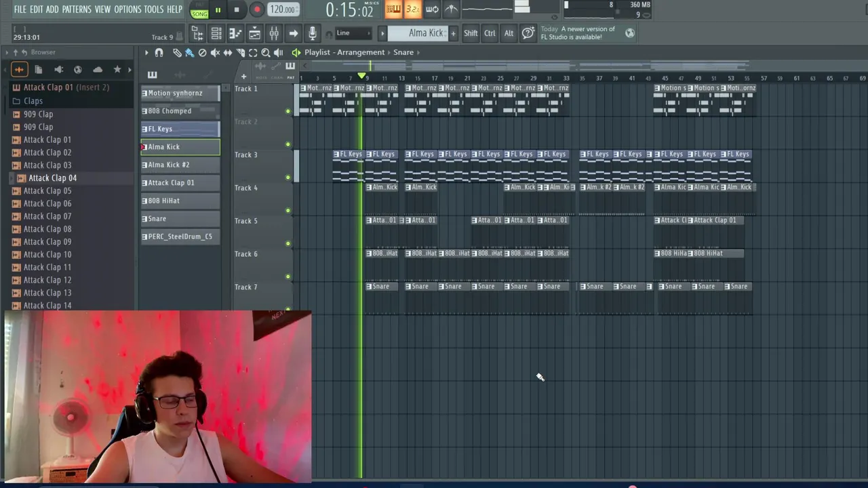The image size is (868, 488).
Task: Toggle the PAT/SONG mode button
Action: pyautogui.click(x=199, y=10)
